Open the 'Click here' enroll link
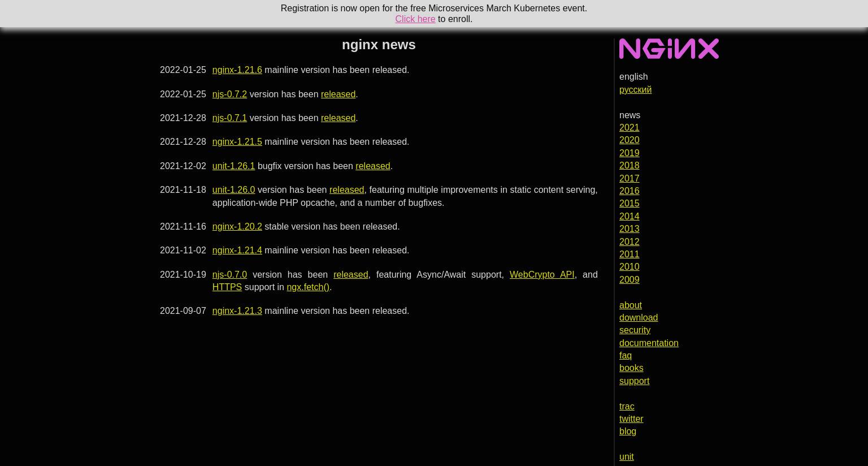868x466 pixels. (415, 19)
